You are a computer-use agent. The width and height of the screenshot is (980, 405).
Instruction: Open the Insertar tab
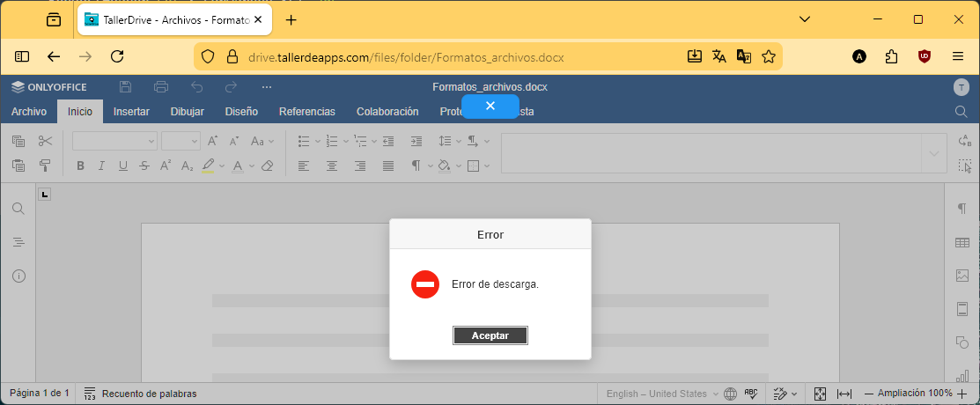[131, 112]
